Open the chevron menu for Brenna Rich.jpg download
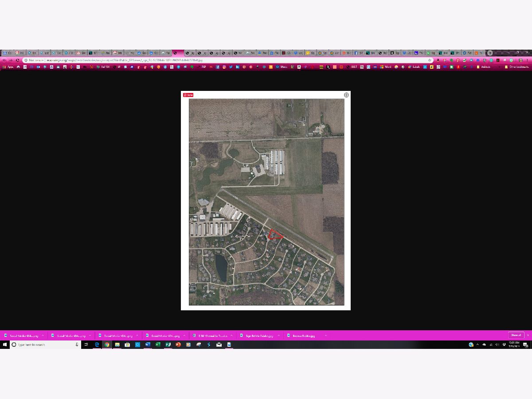The height and width of the screenshot is (399, 532). click(x=325, y=336)
